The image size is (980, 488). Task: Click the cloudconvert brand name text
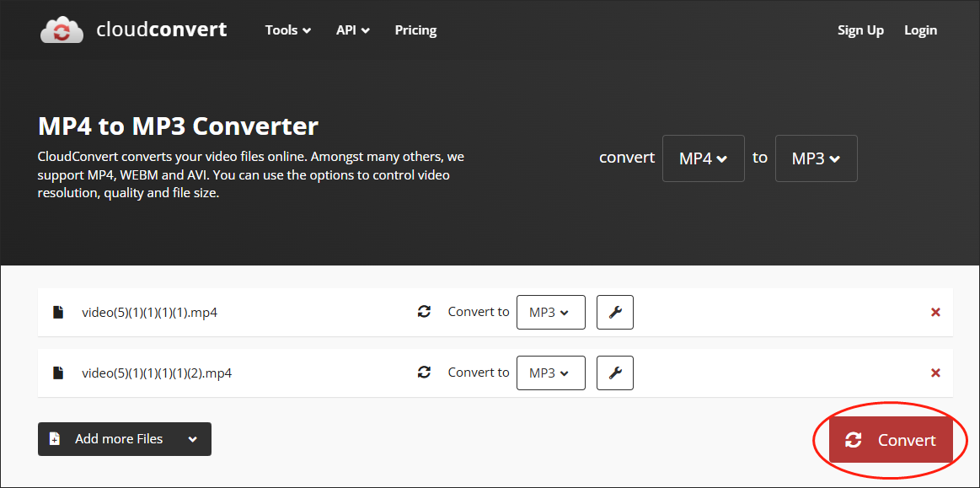162,29
